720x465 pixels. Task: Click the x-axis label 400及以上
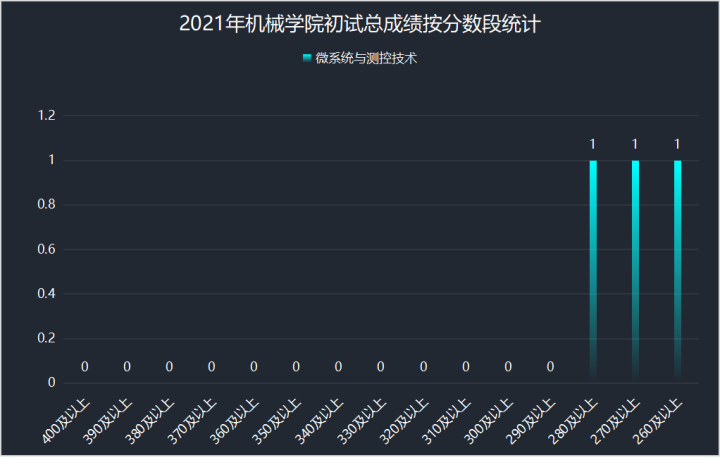[66, 421]
